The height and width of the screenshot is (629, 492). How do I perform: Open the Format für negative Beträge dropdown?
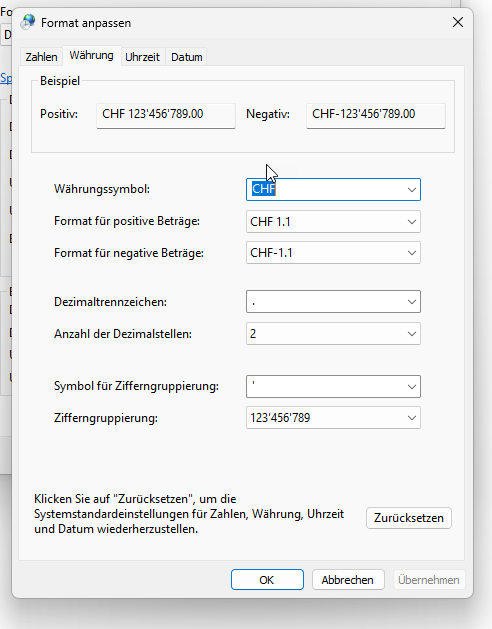point(333,253)
